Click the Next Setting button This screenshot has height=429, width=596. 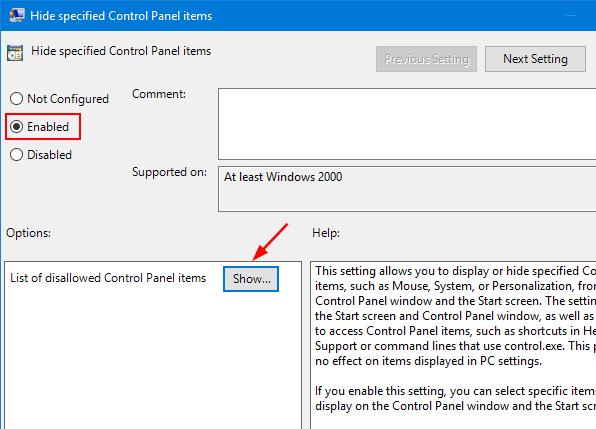click(x=535, y=59)
